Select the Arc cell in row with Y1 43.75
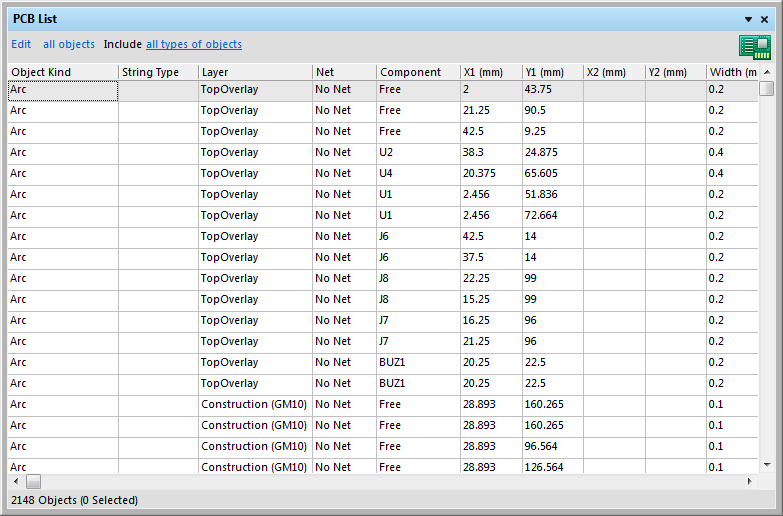This screenshot has height=516, width=783. [x=63, y=90]
